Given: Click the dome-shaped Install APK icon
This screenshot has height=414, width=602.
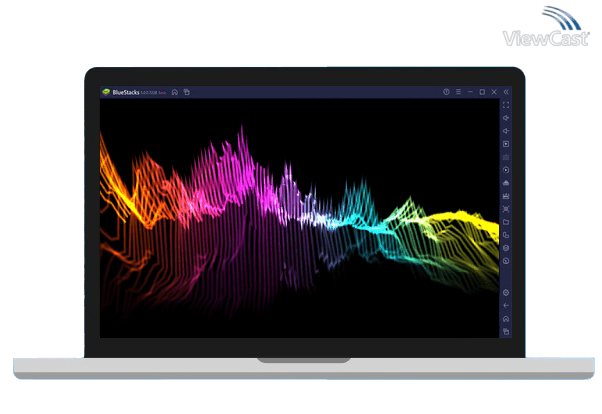Looking at the screenshot, I should pyautogui.click(x=506, y=183).
